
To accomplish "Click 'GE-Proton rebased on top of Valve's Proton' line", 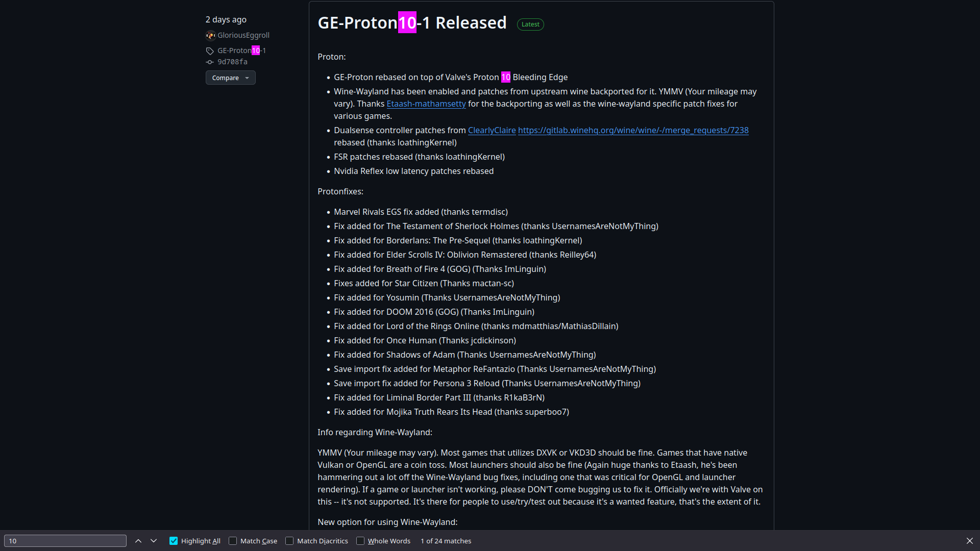I will (451, 77).
